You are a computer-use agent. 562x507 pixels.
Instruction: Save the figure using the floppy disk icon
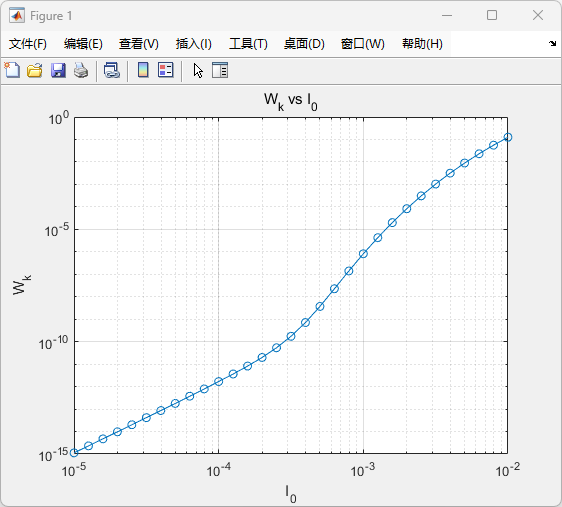(58, 70)
